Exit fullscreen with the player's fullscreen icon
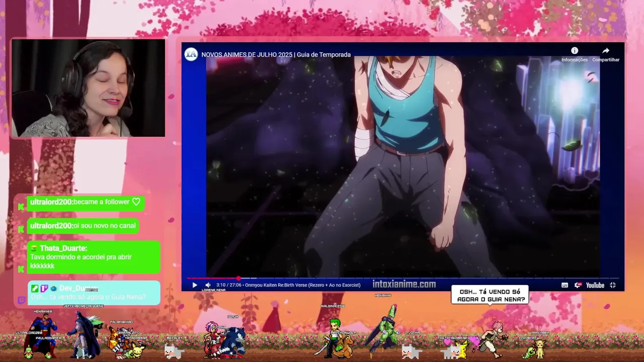644x362 pixels. click(x=613, y=285)
